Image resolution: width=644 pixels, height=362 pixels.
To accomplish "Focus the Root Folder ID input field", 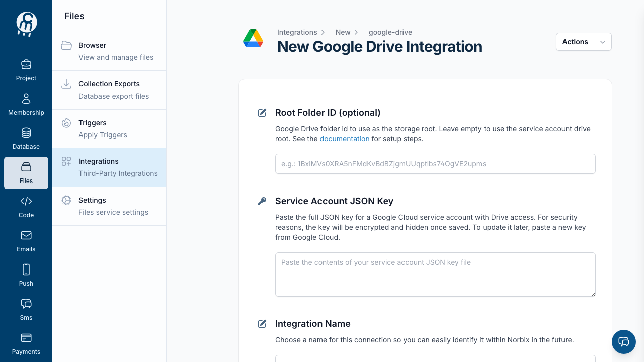I will tap(435, 164).
